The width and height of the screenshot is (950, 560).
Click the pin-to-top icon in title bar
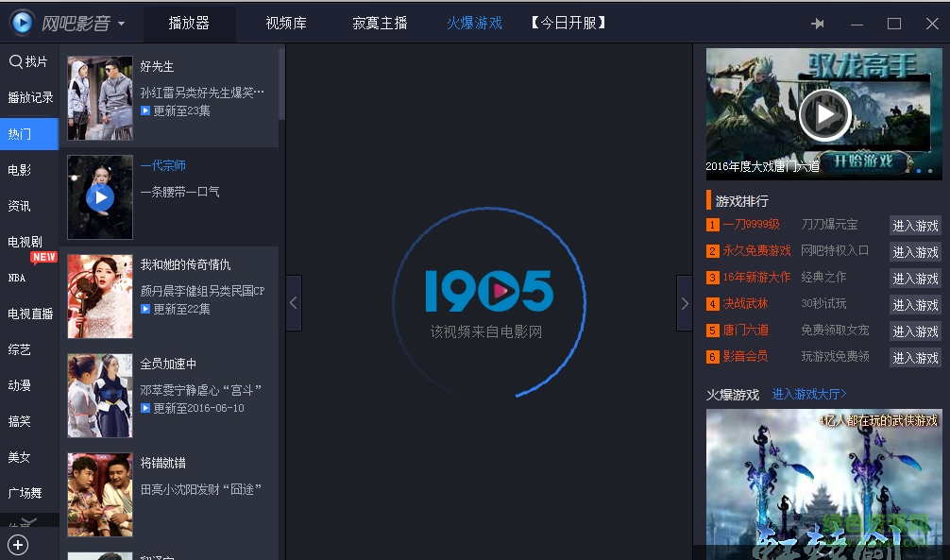point(818,22)
